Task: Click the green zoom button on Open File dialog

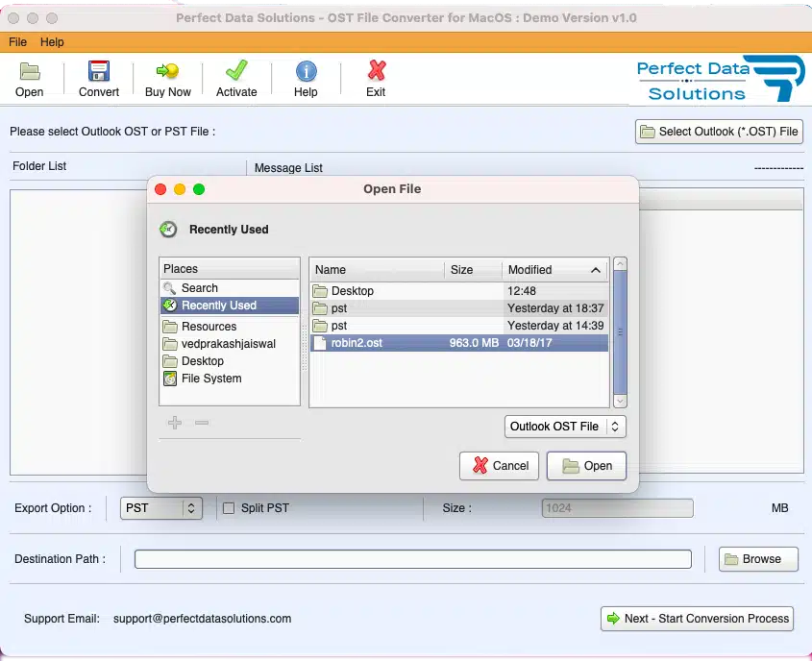Action: [199, 189]
